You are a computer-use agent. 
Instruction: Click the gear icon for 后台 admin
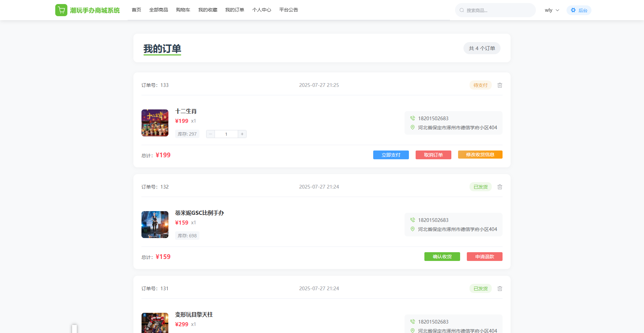point(573,10)
